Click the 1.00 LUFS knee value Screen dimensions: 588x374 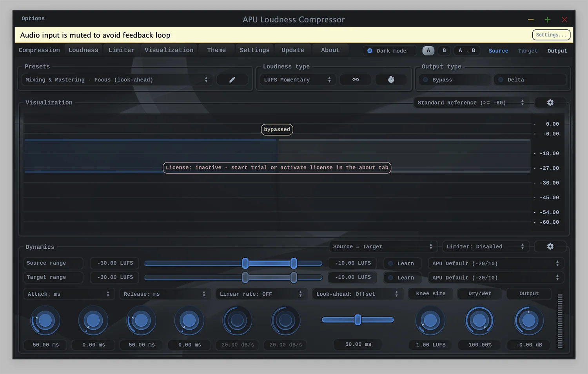[x=431, y=345]
